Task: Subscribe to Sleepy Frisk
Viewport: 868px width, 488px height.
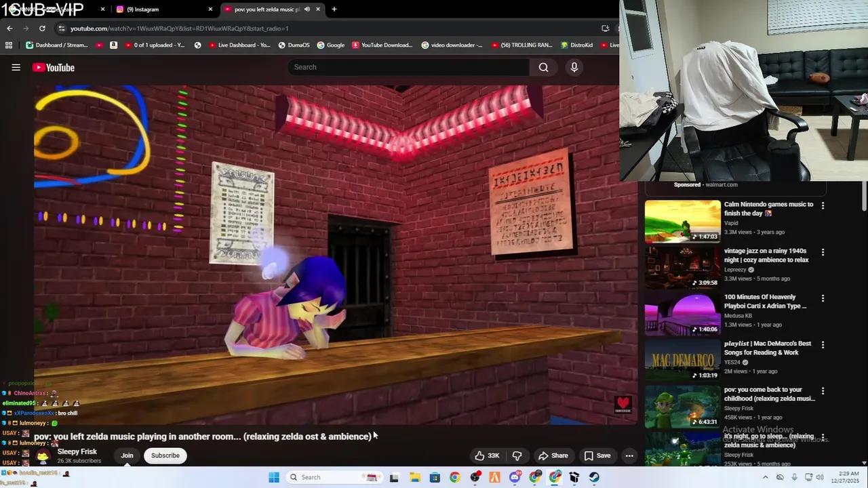Action: point(165,455)
